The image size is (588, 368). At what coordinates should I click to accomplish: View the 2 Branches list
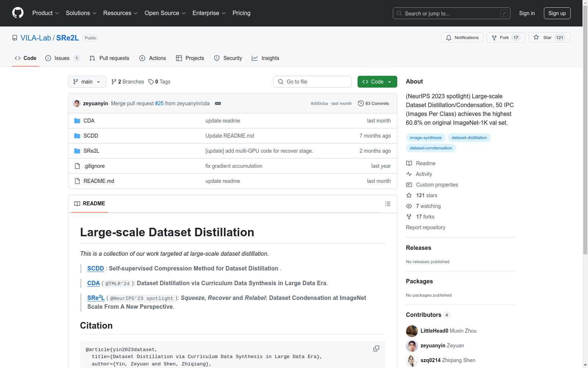(128, 82)
